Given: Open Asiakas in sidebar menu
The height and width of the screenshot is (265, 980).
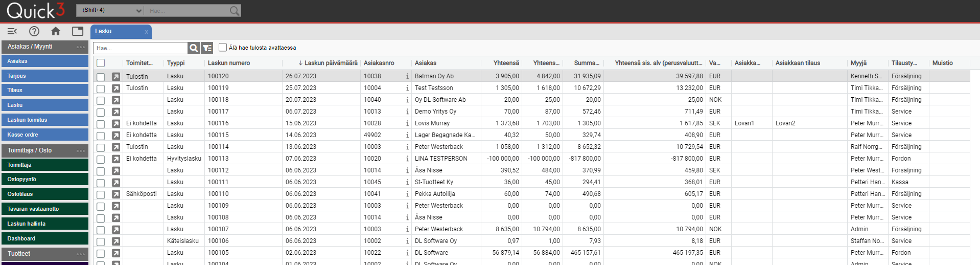Looking at the screenshot, I should coord(45,61).
